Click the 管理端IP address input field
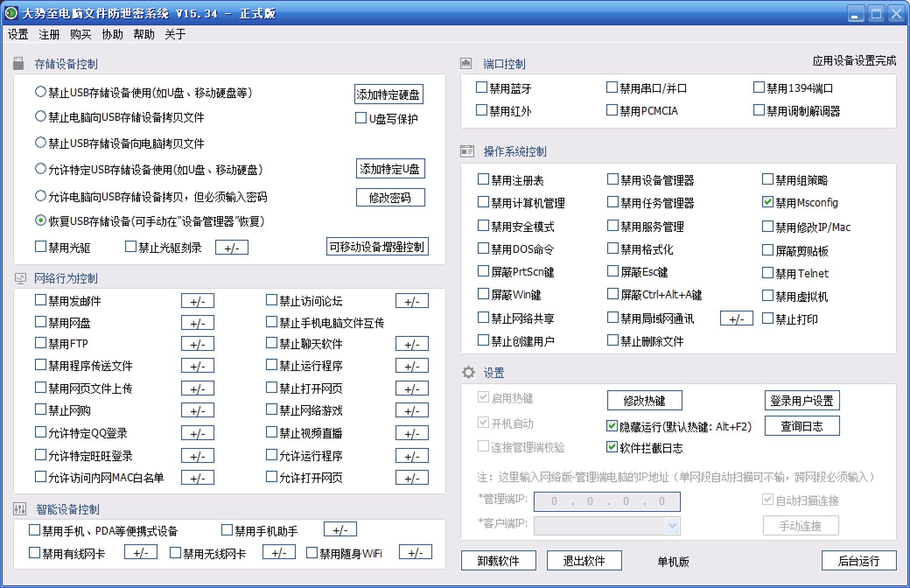910x588 pixels. click(607, 501)
